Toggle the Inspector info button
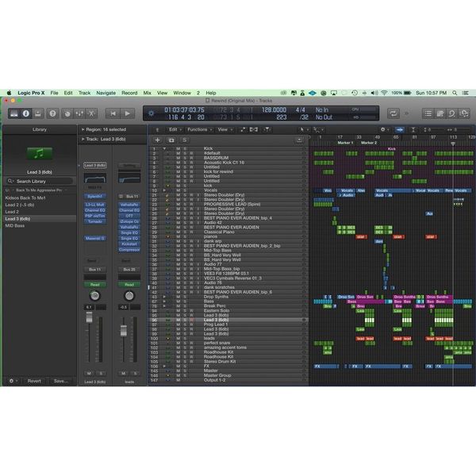The width and height of the screenshot is (476, 476). pyautogui.click(x=26, y=113)
